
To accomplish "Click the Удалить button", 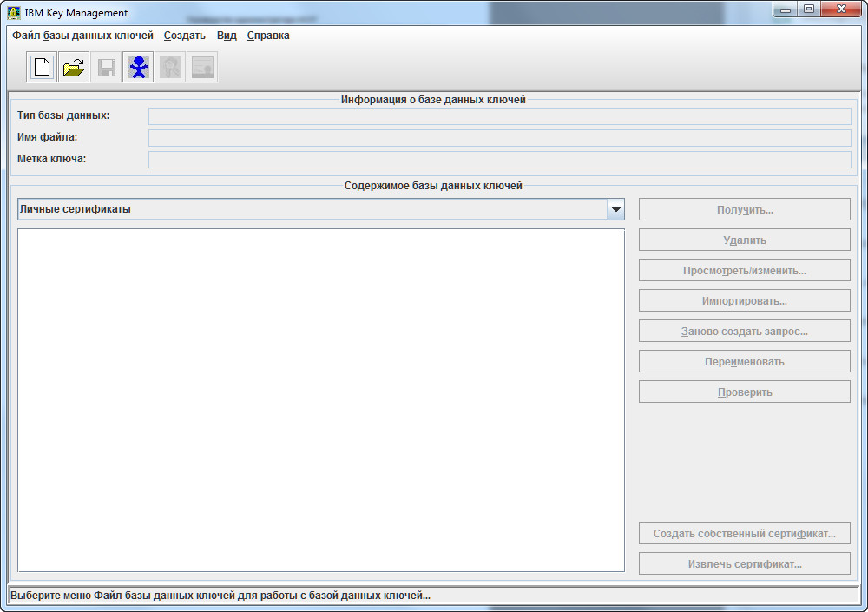I will (745, 240).
